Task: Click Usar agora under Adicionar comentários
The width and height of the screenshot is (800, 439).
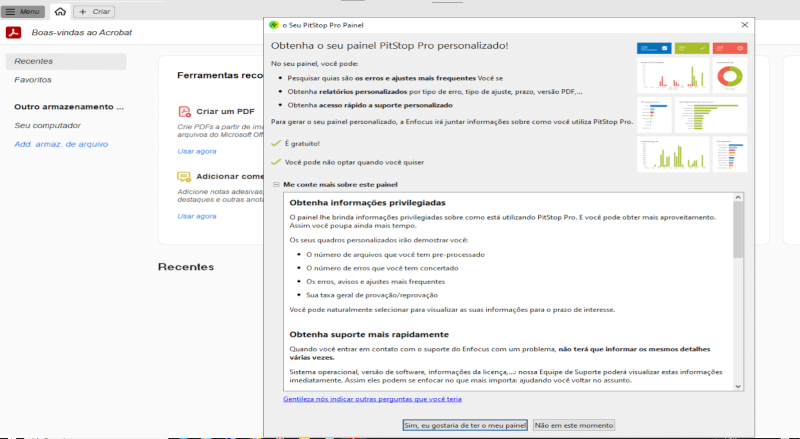Action: [x=196, y=216]
